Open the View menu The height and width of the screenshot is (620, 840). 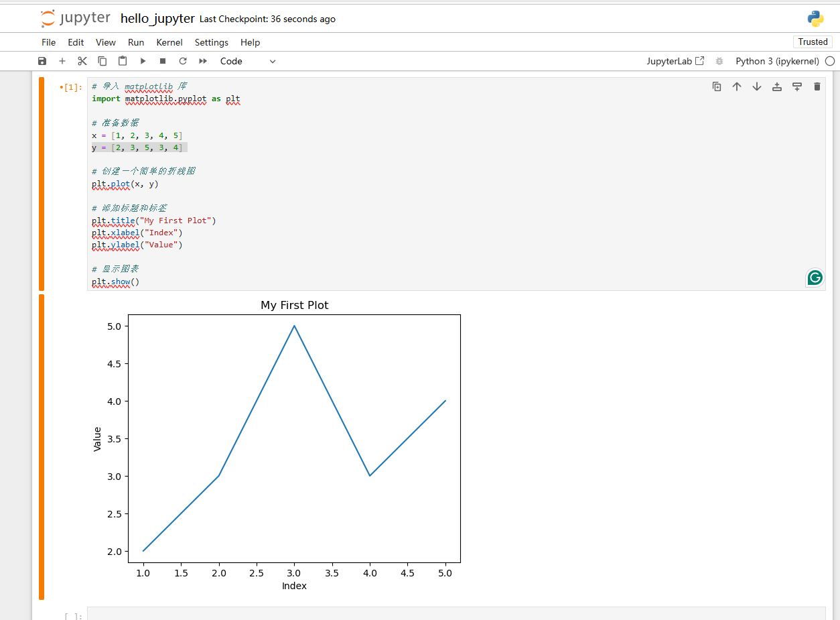pos(106,42)
